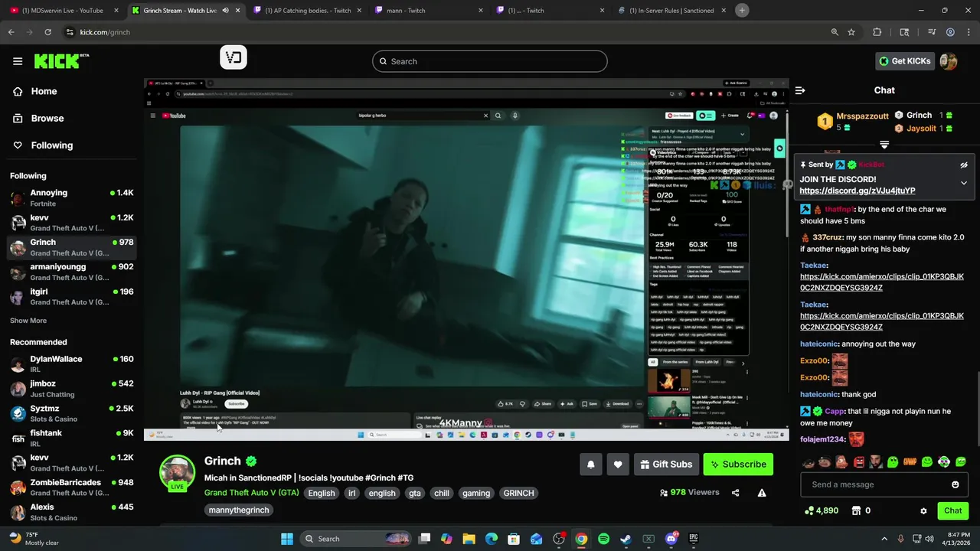
Task: Click the Grinch streamer avatar
Action: click(177, 473)
